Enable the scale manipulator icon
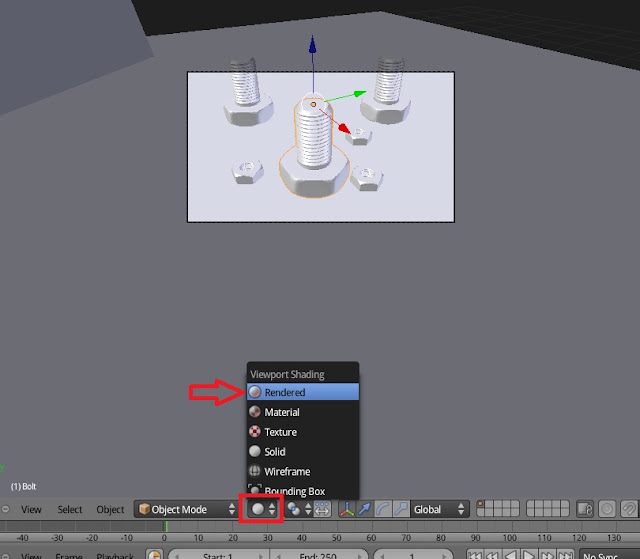The image size is (640, 559). pyautogui.click(x=401, y=509)
